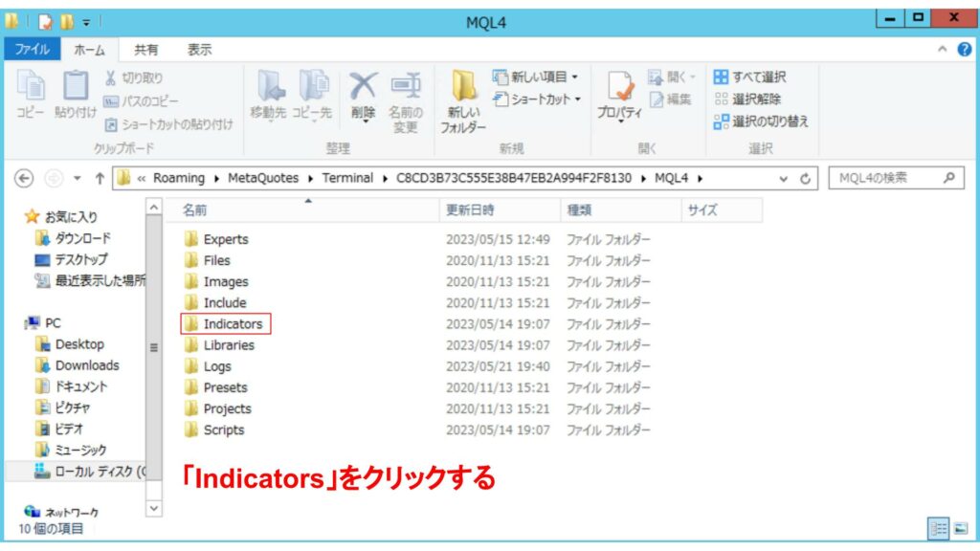Switch to the View (表示) tab
Screen dimensions: 980x551
click(x=199, y=50)
